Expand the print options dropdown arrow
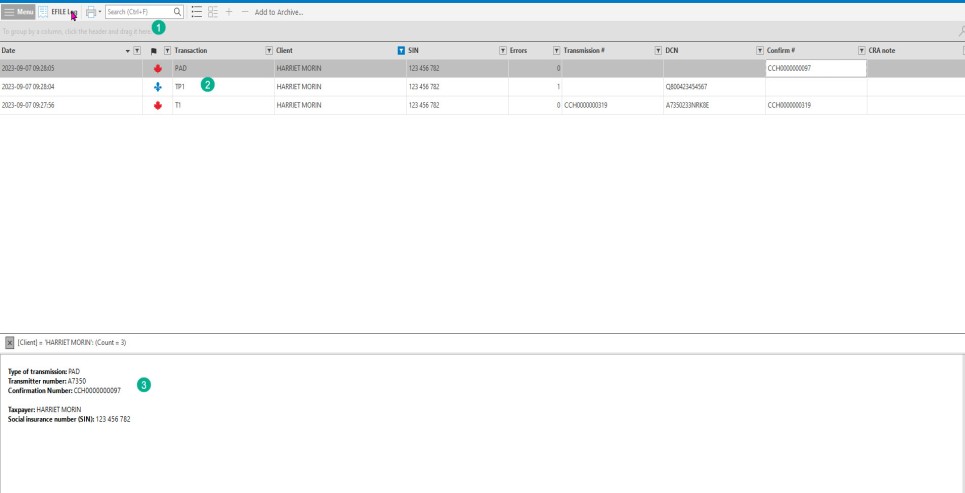Screen dimensions: 965x493 click(99, 12)
